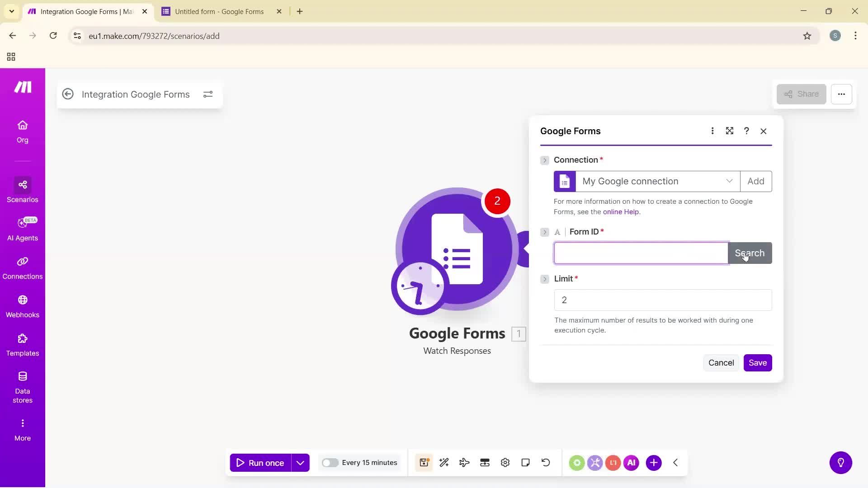
Task: Open the My Google connection dropdown
Action: (729, 181)
